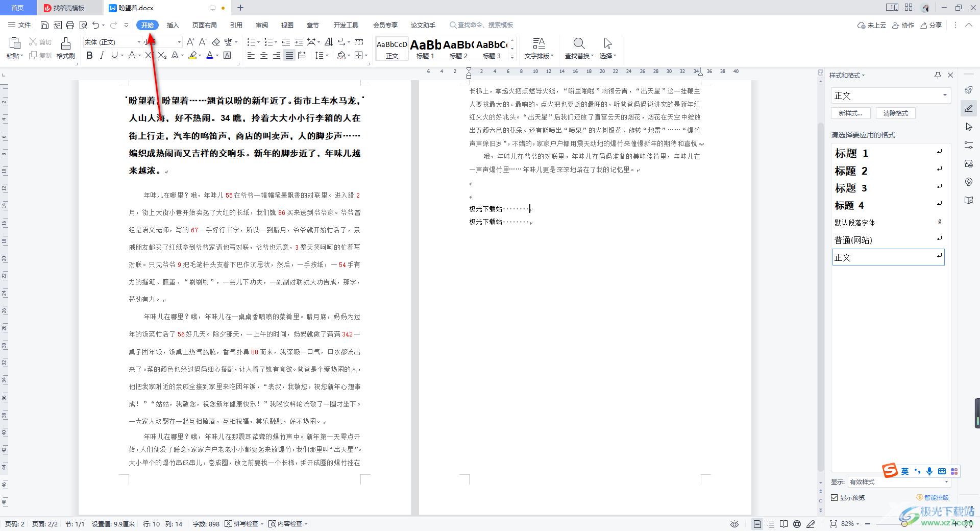
Task: Align text to the left
Action: (251, 55)
